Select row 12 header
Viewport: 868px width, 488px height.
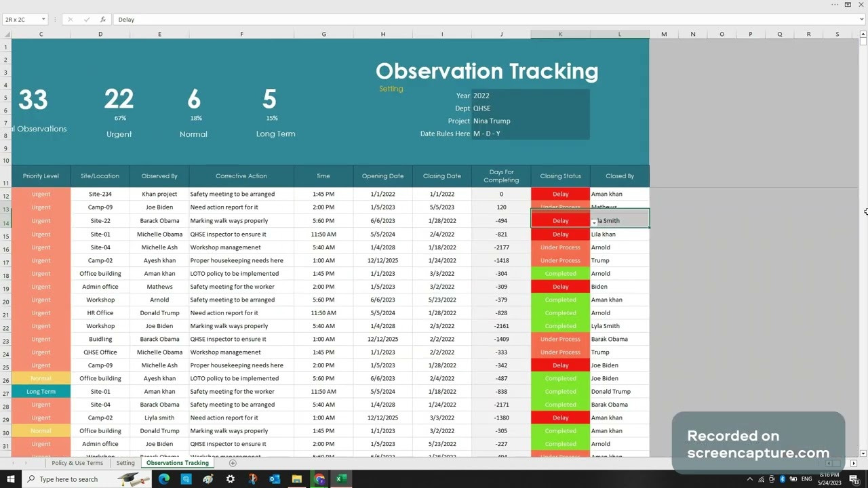point(6,197)
